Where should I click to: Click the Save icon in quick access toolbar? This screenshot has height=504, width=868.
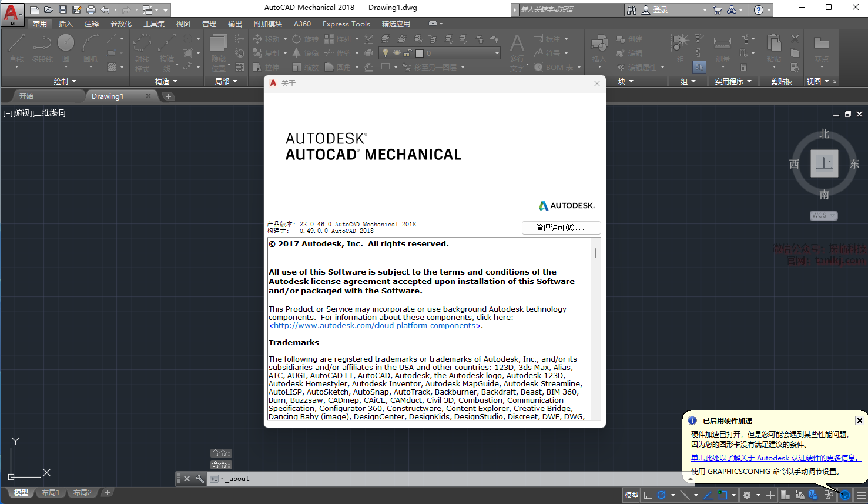coord(63,9)
